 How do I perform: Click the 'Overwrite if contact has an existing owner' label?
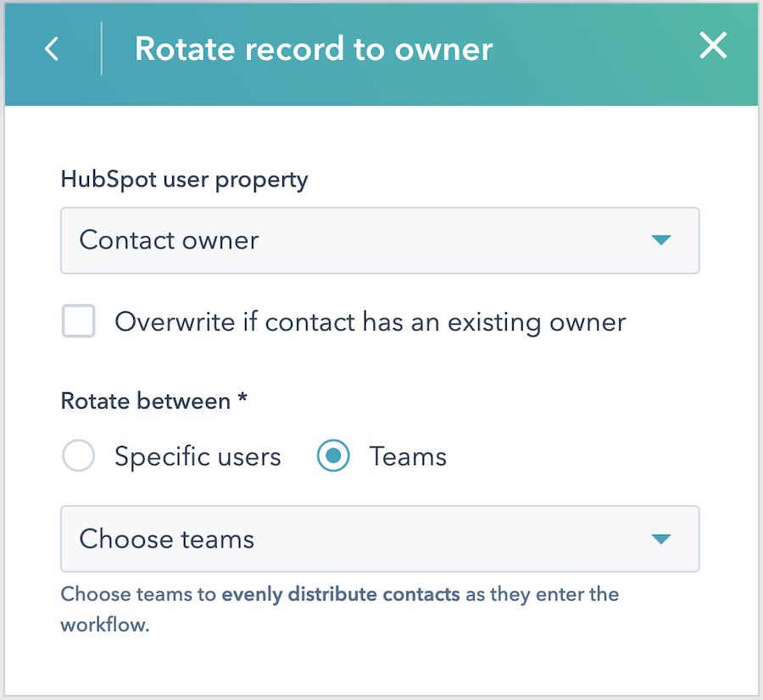pyautogui.click(x=370, y=323)
